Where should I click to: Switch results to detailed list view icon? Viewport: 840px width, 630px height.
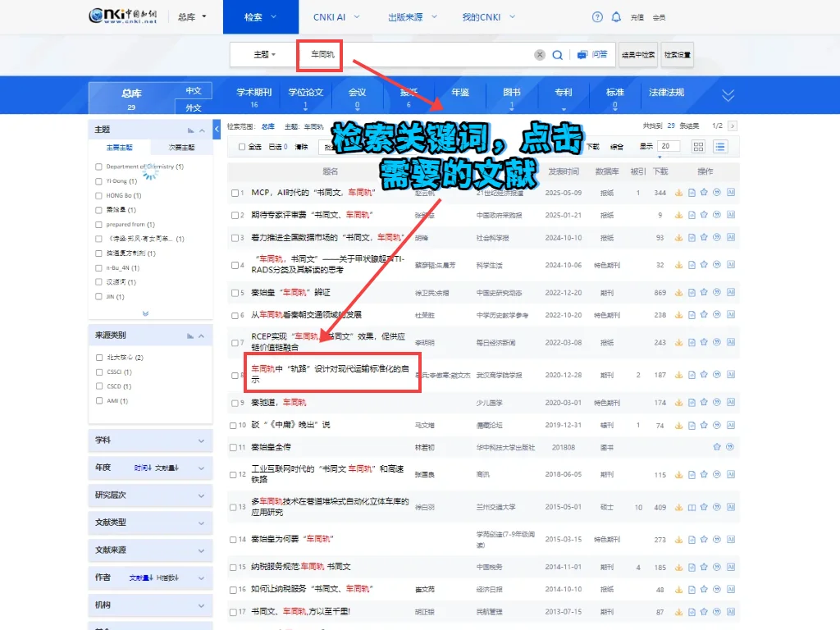tap(720, 146)
